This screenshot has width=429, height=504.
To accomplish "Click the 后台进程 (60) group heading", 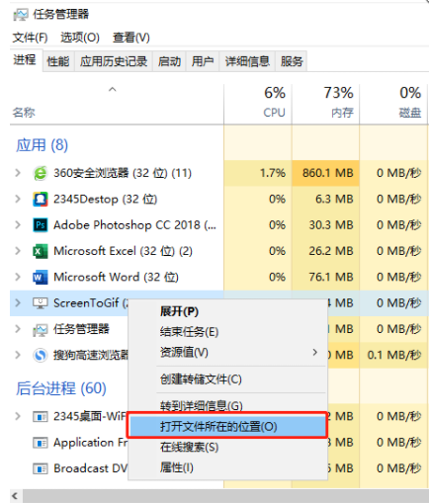I will point(61,388).
